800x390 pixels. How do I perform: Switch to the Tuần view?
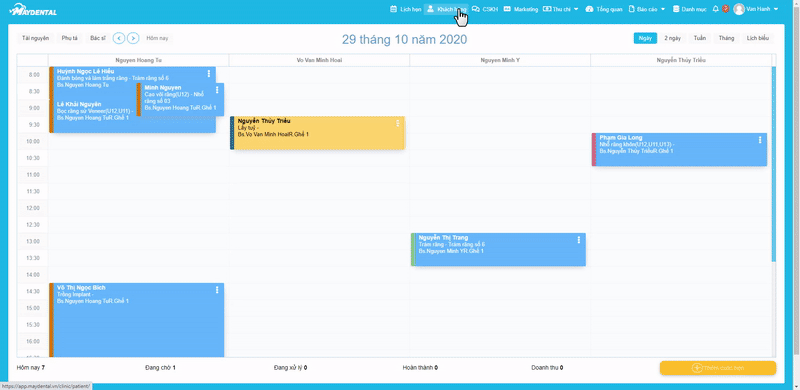pyautogui.click(x=700, y=38)
